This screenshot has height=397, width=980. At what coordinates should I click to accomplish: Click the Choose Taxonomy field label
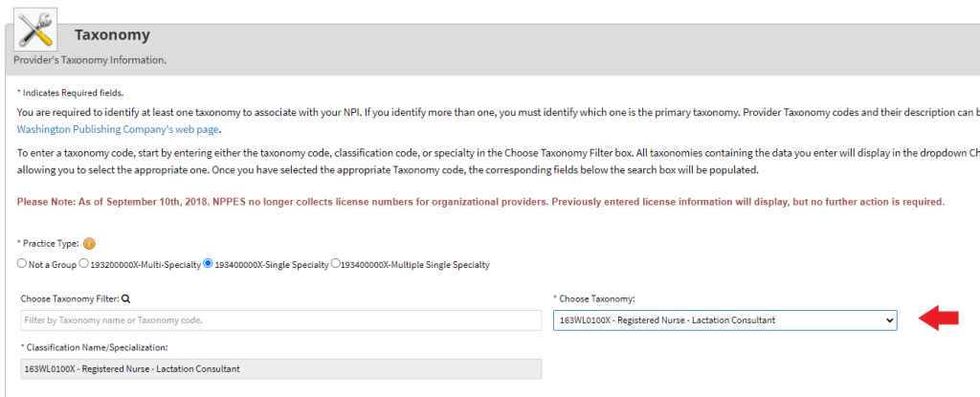pyautogui.click(x=597, y=299)
